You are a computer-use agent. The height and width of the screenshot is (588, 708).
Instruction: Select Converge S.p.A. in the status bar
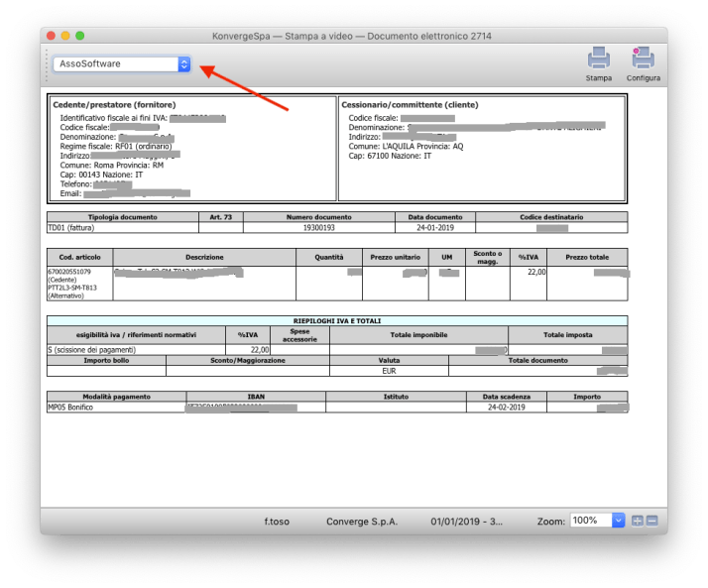point(359,521)
